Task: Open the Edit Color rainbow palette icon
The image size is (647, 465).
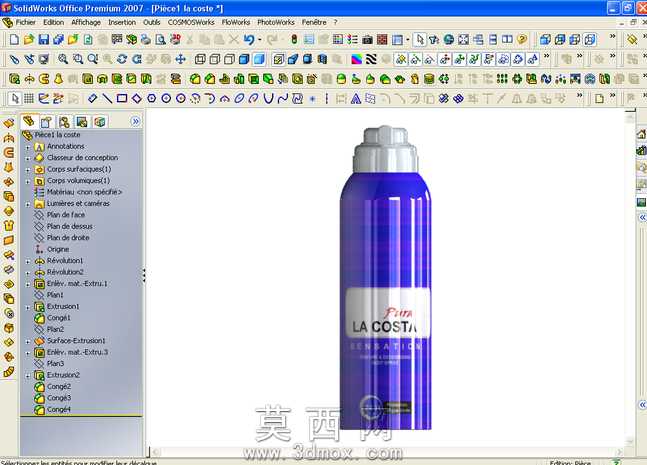Action: (356, 59)
